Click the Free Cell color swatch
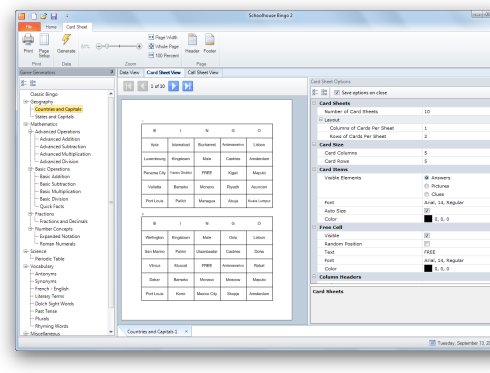Screen dimensions: 490x373 pyautogui.click(x=428, y=268)
